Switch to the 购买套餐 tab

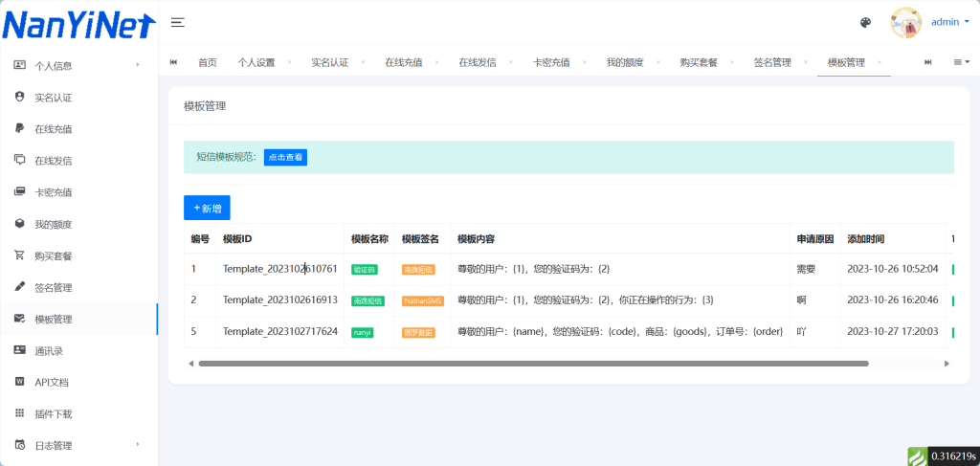[x=699, y=62]
